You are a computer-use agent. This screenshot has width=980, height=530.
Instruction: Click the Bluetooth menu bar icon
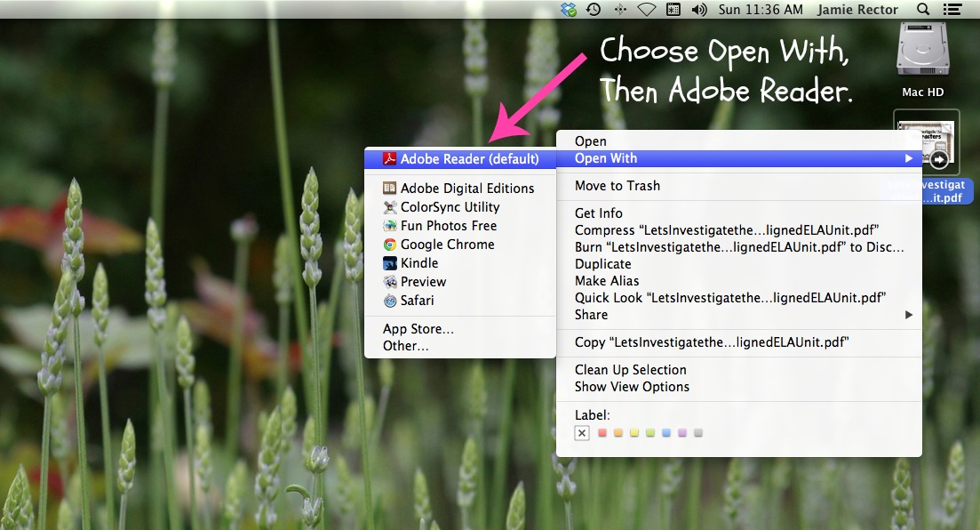click(x=620, y=10)
